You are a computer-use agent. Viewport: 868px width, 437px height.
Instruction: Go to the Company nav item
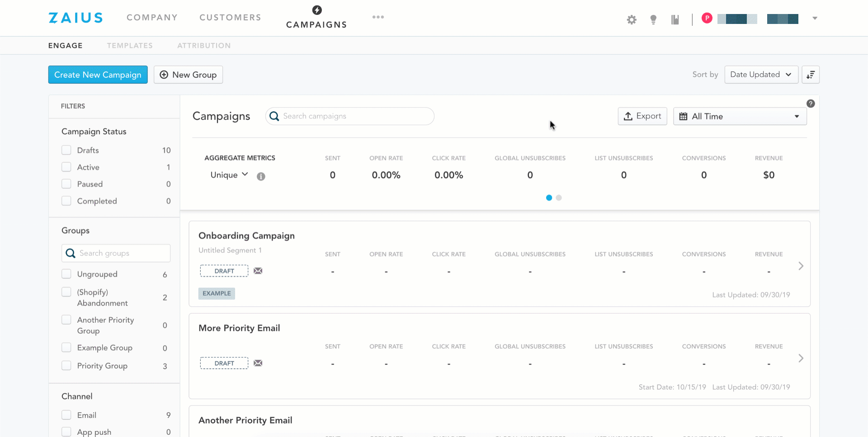(x=152, y=18)
